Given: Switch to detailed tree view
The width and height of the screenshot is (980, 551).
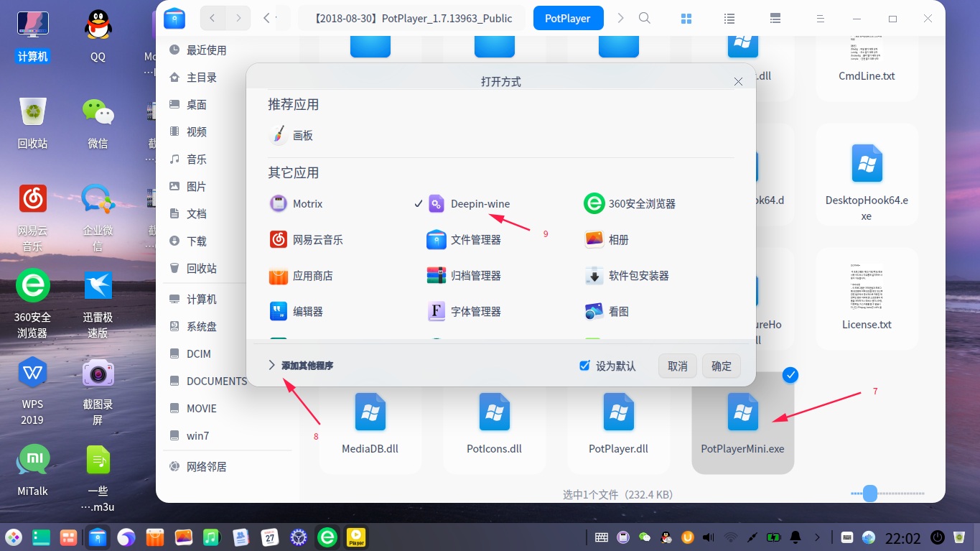Looking at the screenshot, I should click(x=775, y=19).
